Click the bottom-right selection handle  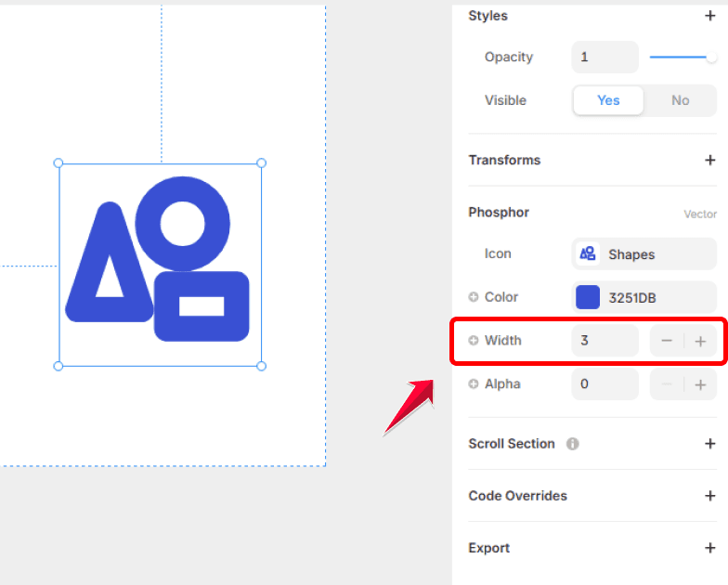coord(262,366)
